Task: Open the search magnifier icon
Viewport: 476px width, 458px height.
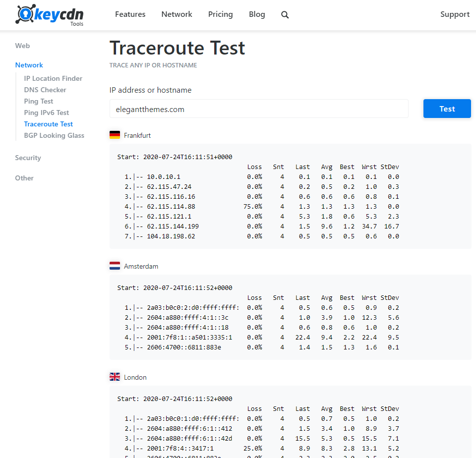Action: tap(285, 15)
